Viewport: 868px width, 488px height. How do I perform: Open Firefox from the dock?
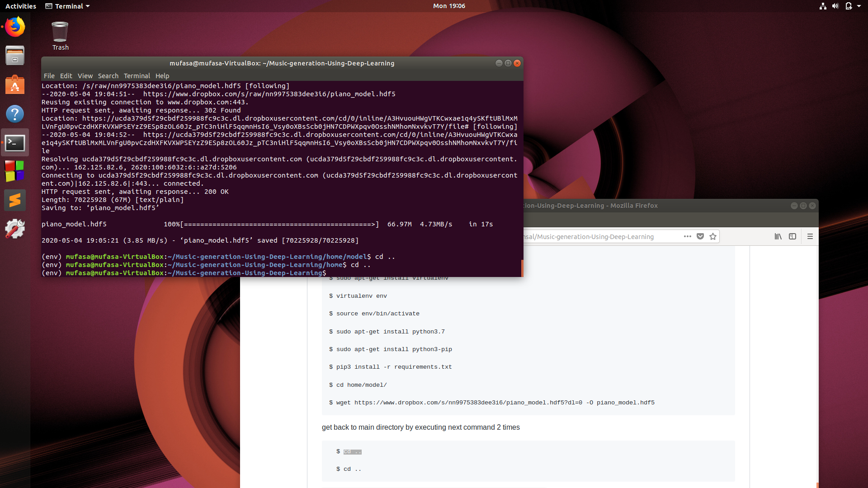(15, 27)
